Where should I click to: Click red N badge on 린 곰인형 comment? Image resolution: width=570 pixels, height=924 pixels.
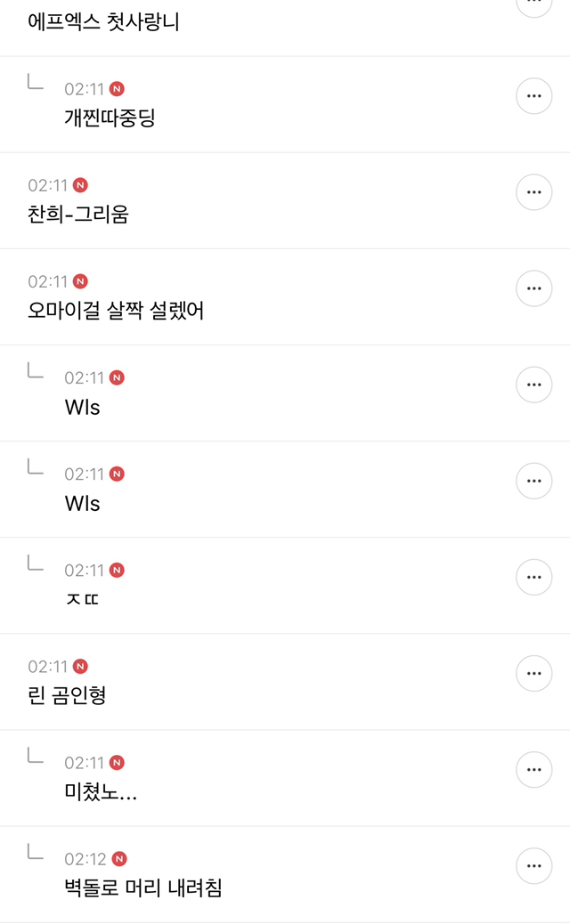(81, 666)
